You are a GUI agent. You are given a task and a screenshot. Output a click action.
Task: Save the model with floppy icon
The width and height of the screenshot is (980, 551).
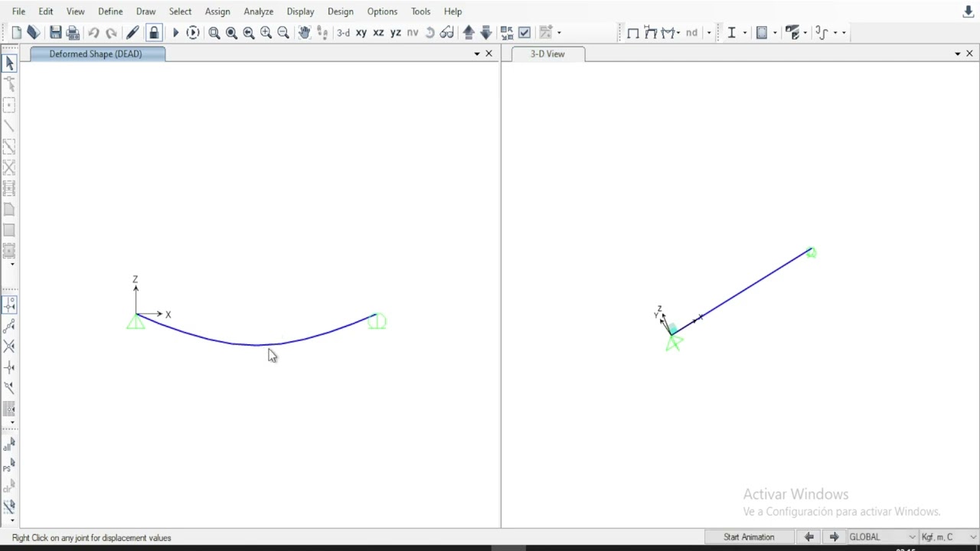(x=55, y=32)
